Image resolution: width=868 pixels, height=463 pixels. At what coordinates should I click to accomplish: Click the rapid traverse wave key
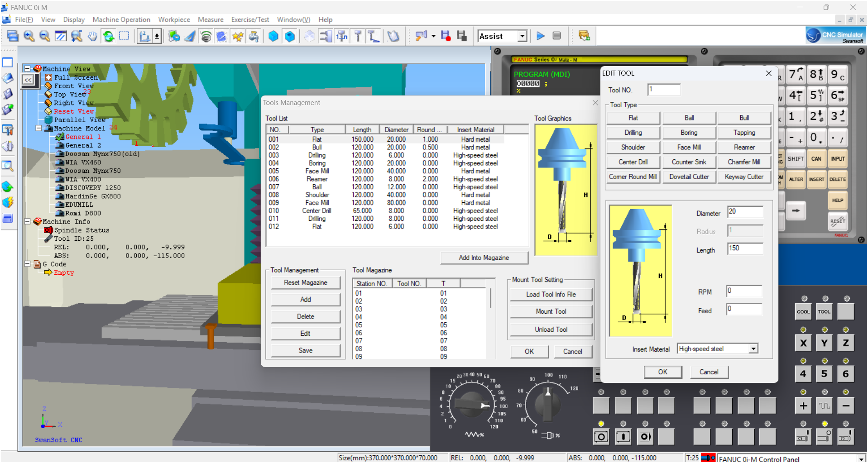click(824, 406)
